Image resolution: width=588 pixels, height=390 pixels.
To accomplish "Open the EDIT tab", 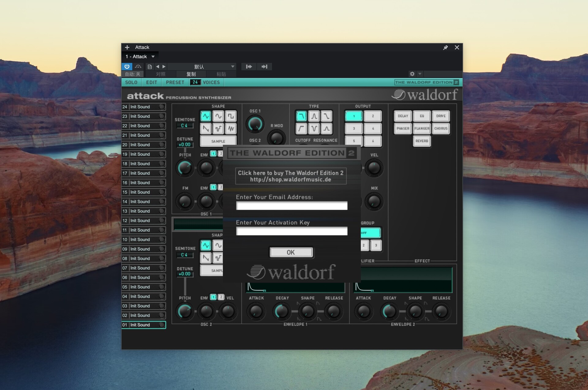I will pos(152,82).
